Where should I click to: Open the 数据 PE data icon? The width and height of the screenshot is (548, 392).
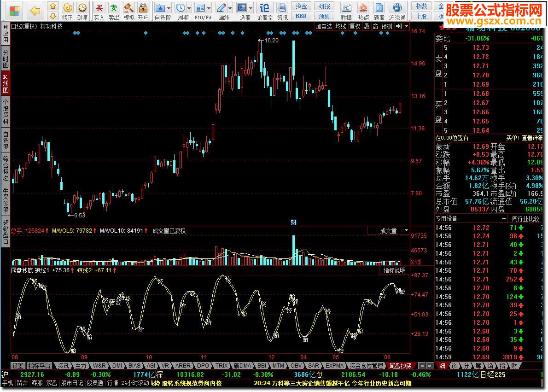[346, 8]
